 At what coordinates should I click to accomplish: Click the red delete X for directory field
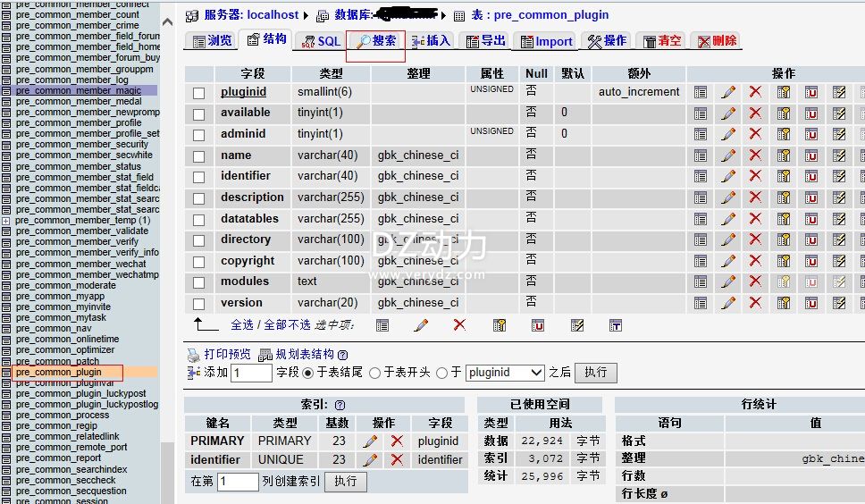tap(755, 239)
